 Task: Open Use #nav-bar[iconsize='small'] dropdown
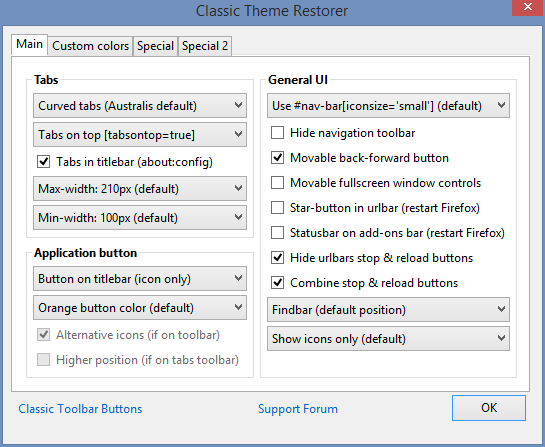pyautogui.click(x=388, y=105)
